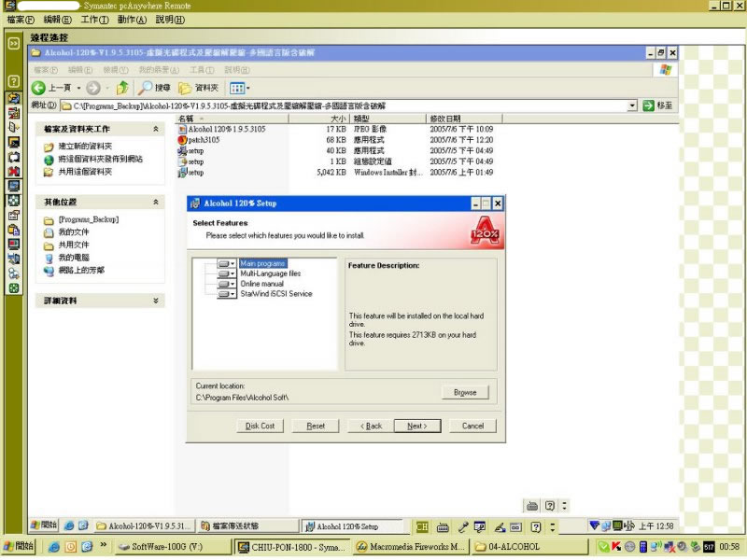
Task: Click the microphone icon on remote language bar
Action: tap(462, 526)
